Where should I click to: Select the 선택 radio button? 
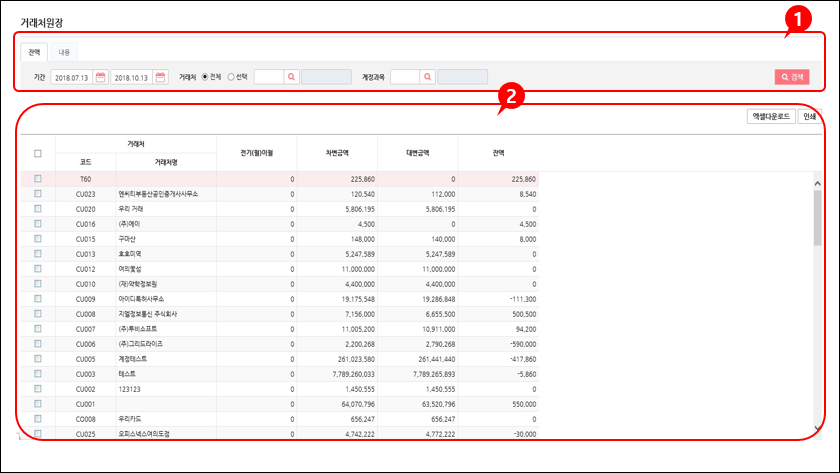tap(231, 77)
